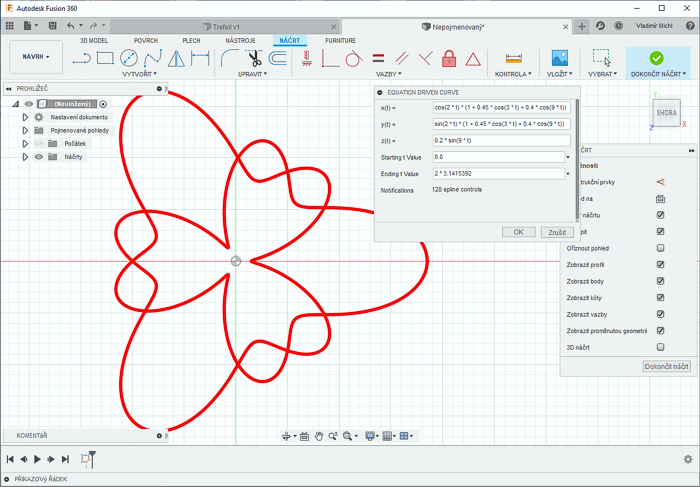Apply the red lock fix constraint
700x487 pixels.
coord(448,59)
